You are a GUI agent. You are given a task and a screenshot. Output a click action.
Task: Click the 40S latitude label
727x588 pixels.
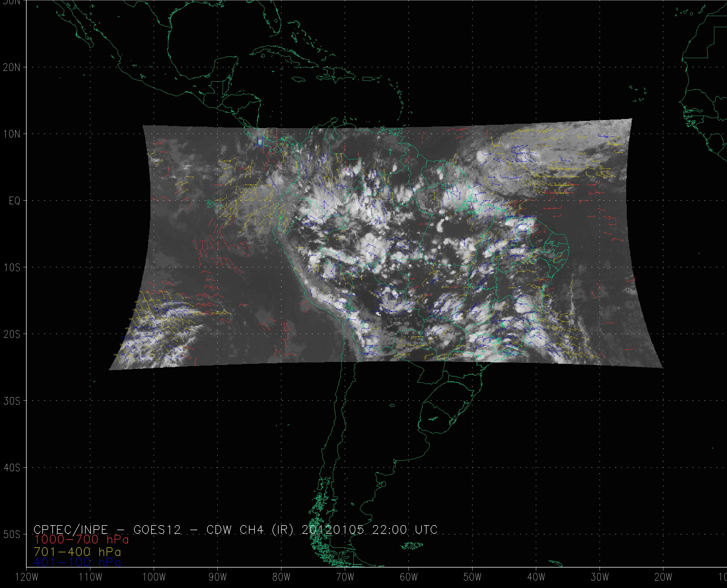tap(12, 468)
